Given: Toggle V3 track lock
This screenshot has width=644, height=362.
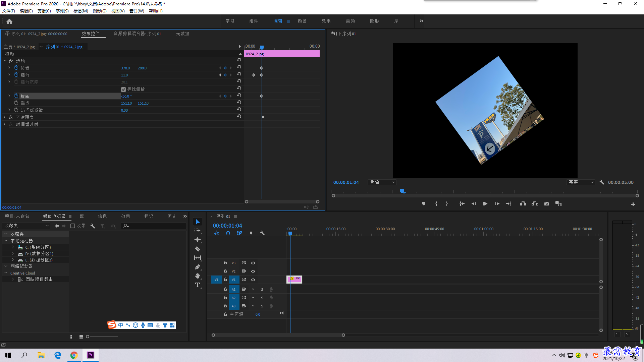Looking at the screenshot, I should point(225,263).
